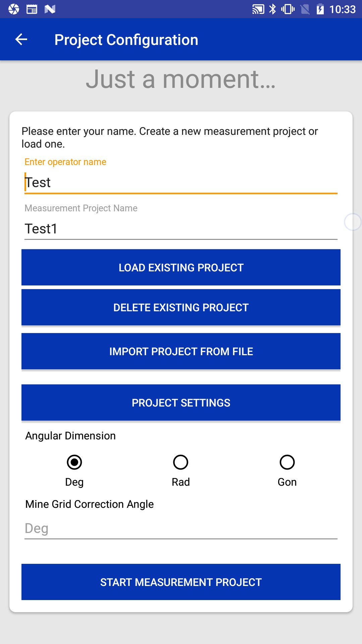362x644 pixels.
Task: Start the measurement project
Action: point(181,582)
